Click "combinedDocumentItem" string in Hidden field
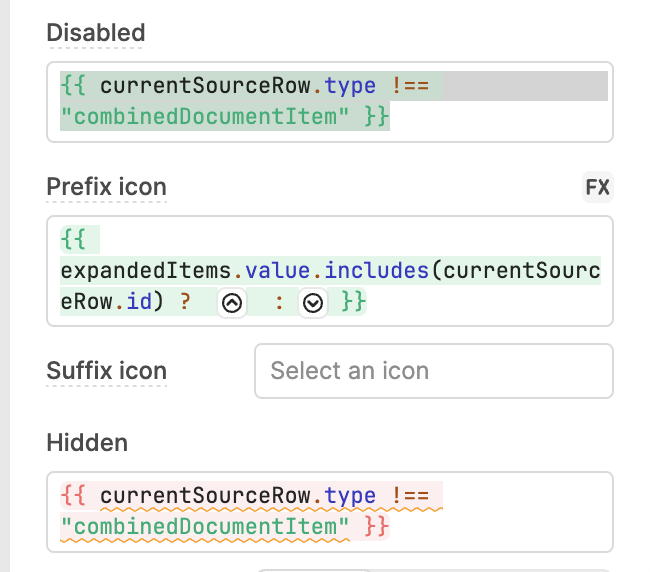 pos(200,525)
